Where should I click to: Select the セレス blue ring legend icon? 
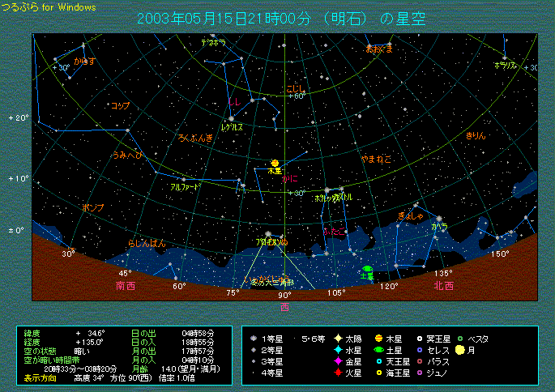pyautogui.click(x=420, y=350)
